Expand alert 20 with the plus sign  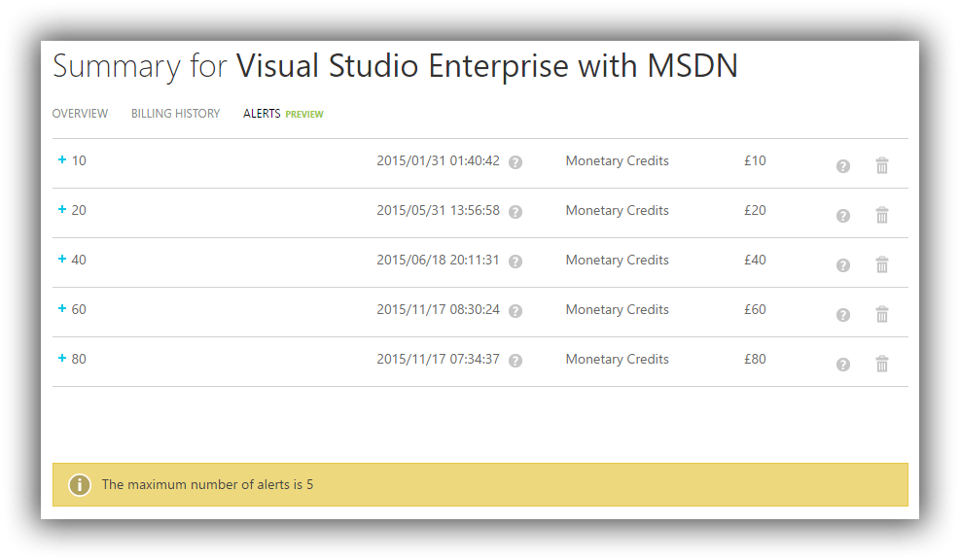62,209
